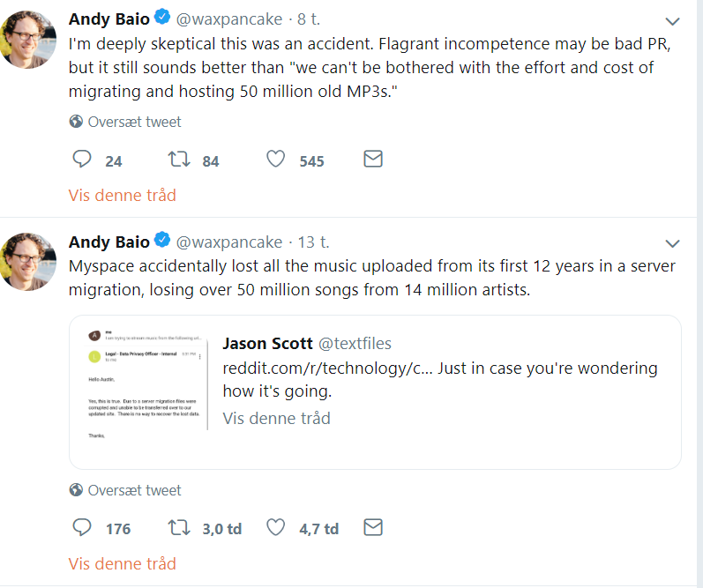Open first tweet's 'Vis denne tråd' link

point(123,195)
